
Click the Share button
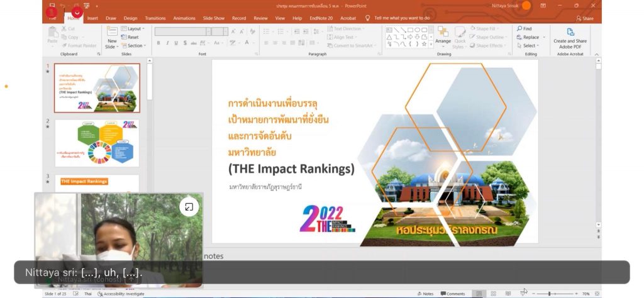pos(586,18)
